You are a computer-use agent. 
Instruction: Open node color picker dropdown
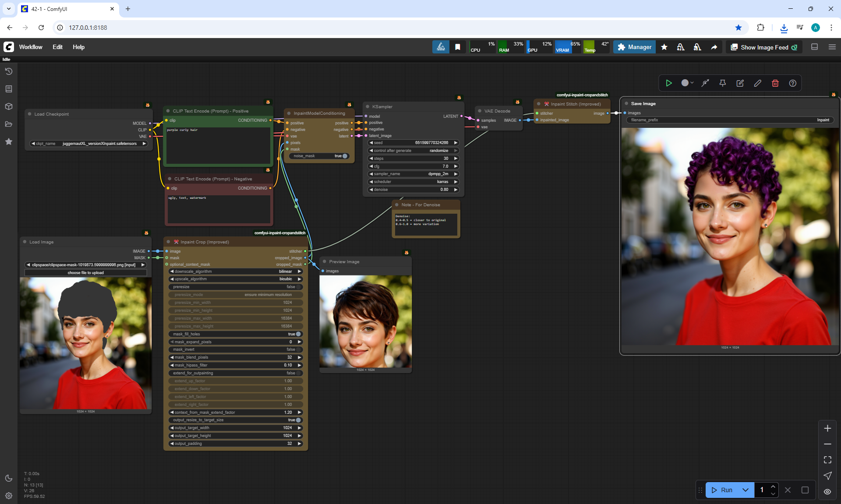(x=687, y=83)
